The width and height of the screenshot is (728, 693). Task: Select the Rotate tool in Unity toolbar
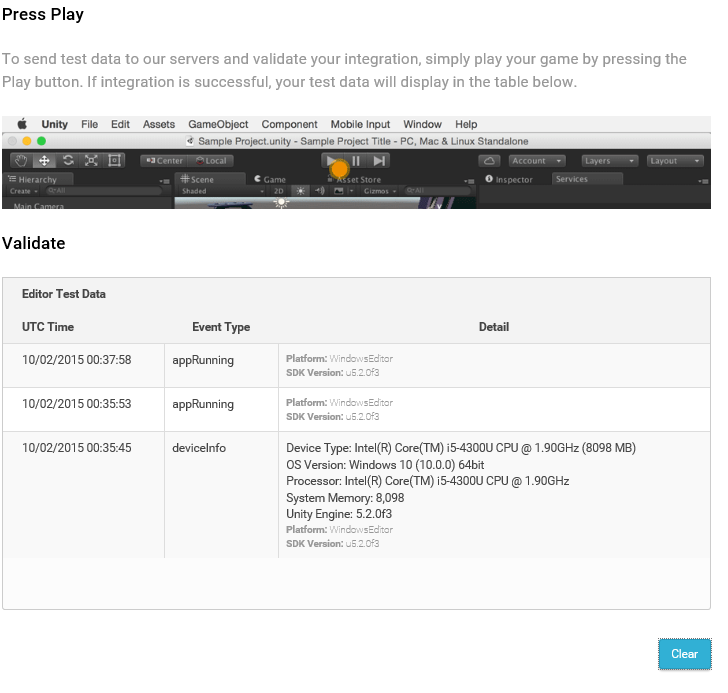click(68, 161)
